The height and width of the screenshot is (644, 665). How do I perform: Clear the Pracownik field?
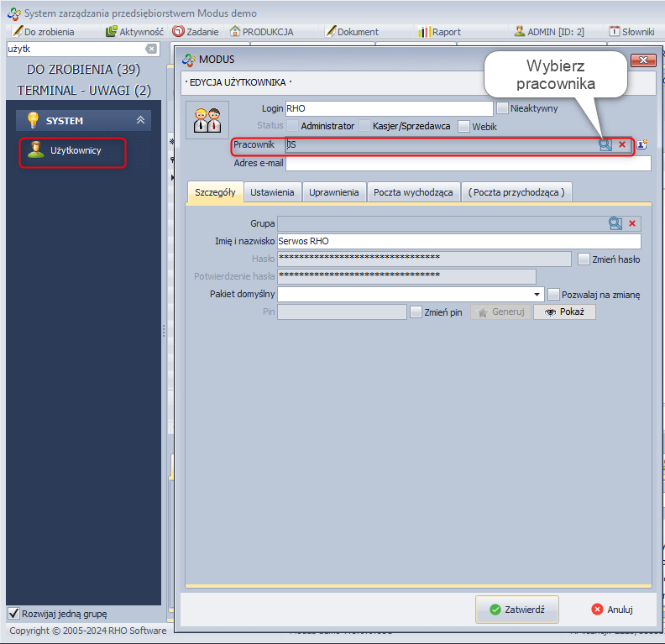[x=622, y=144]
